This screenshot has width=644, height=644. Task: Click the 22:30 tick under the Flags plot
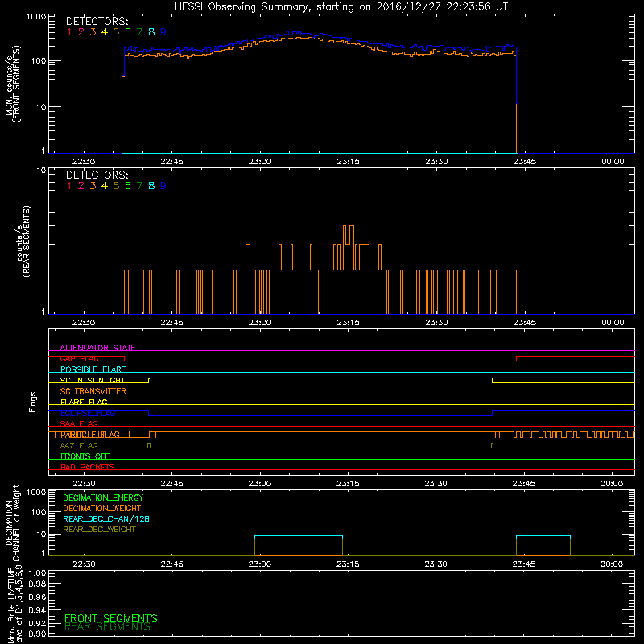(84, 484)
